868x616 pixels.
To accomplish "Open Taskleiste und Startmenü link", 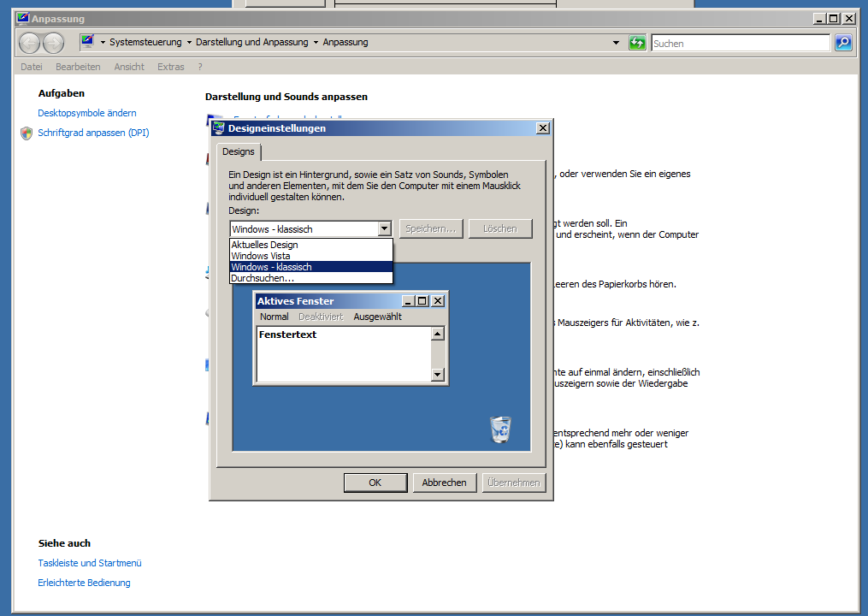I will [90, 563].
